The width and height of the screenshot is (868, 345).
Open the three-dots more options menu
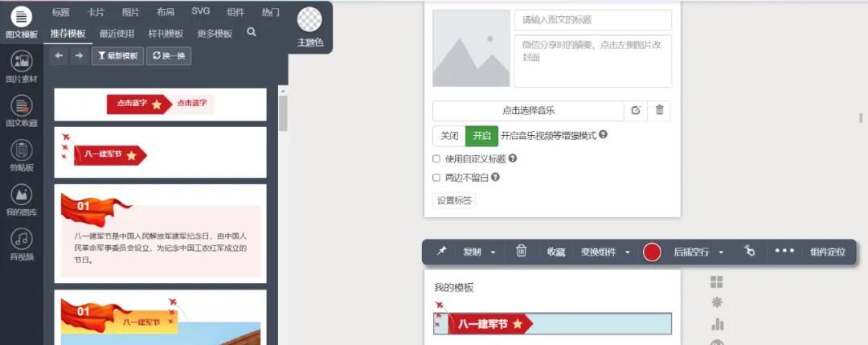click(784, 251)
